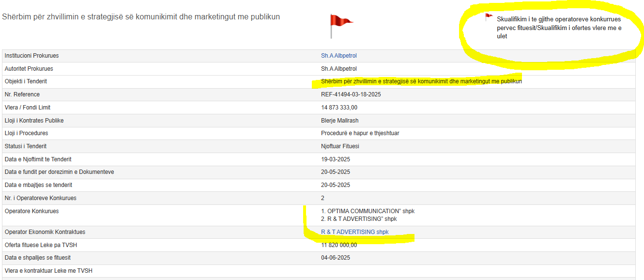Click the Nr. i Operatoreve Konkurues label
Image resolution: width=644 pixels, height=280 pixels.
pyautogui.click(x=40, y=198)
